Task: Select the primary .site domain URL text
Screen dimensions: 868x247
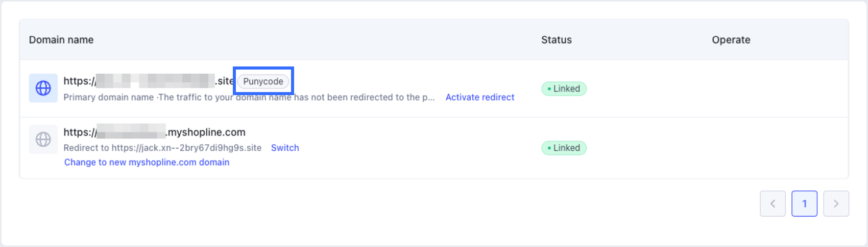Action: pos(149,81)
